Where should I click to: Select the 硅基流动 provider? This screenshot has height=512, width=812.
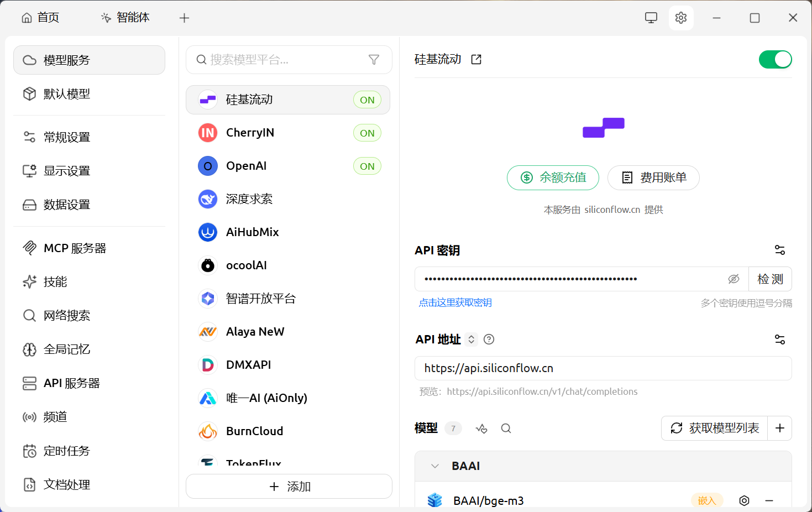288,100
